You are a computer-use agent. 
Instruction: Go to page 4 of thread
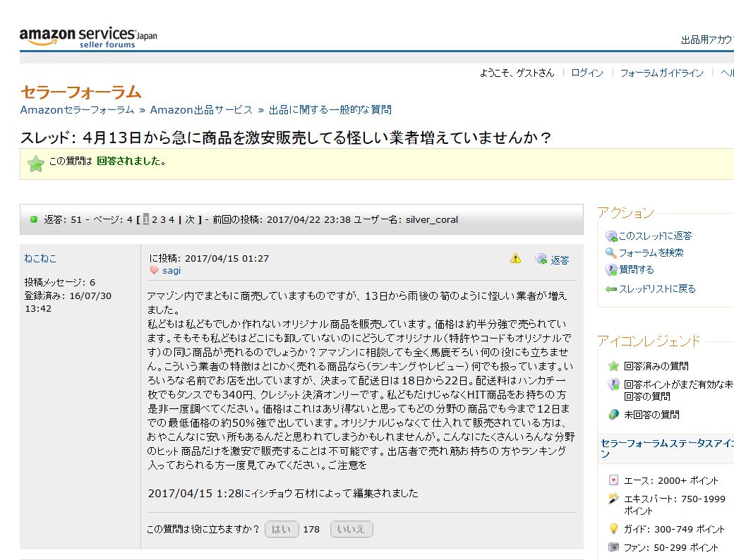(172, 219)
